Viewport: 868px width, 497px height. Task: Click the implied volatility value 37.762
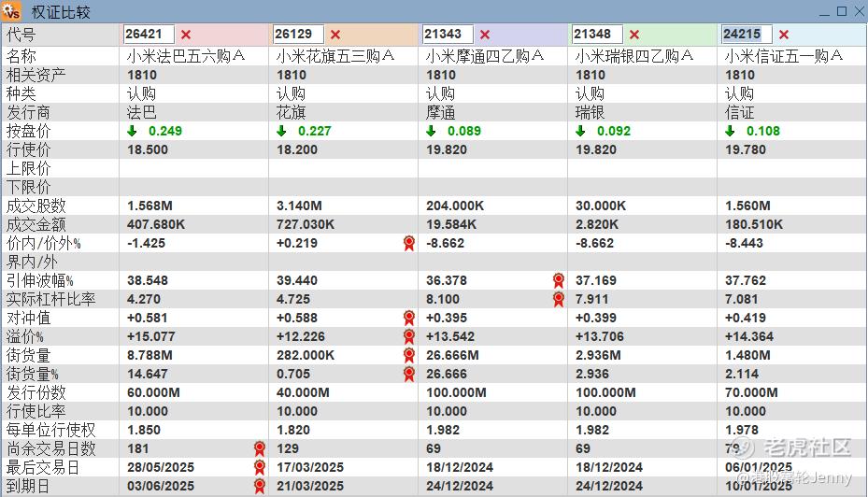coord(745,280)
